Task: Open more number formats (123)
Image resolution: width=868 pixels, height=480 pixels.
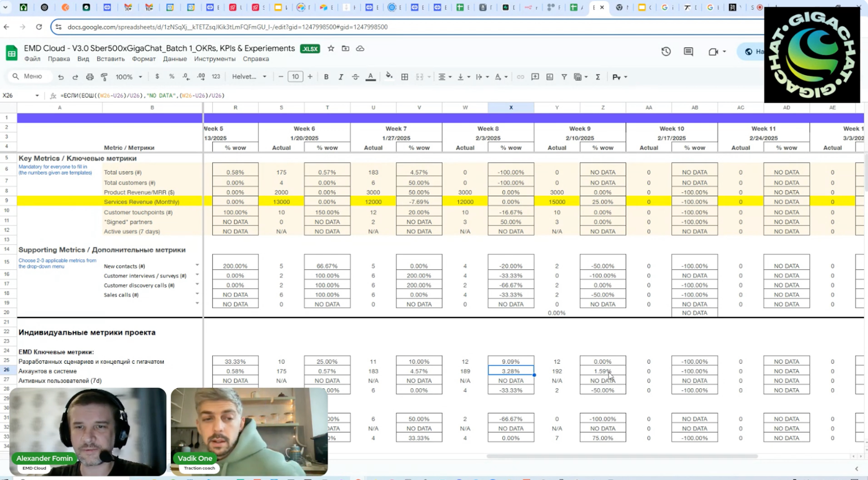Action: pos(216,77)
